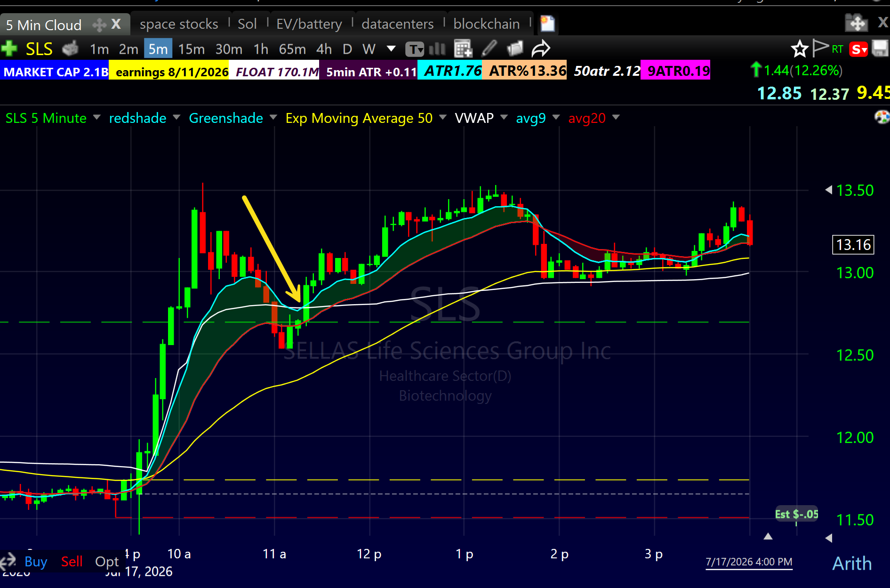Viewport: 890px width, 588px height.
Task: Select the pencil drawing tool
Action: click(x=489, y=48)
